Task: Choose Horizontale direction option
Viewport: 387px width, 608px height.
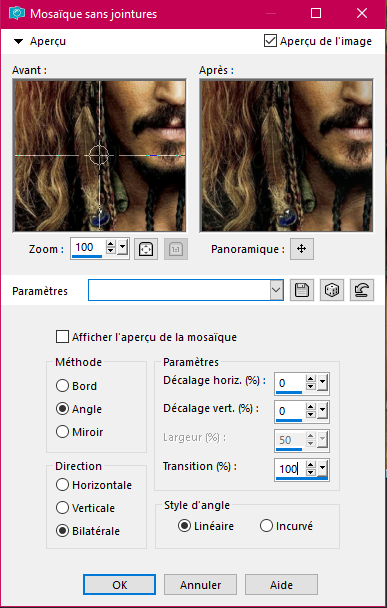Action: click(62, 485)
